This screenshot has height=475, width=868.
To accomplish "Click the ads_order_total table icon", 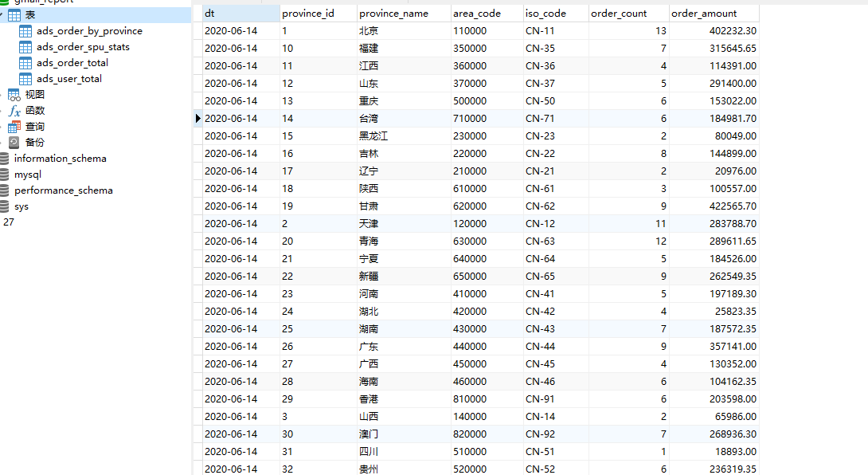I will (25, 63).
